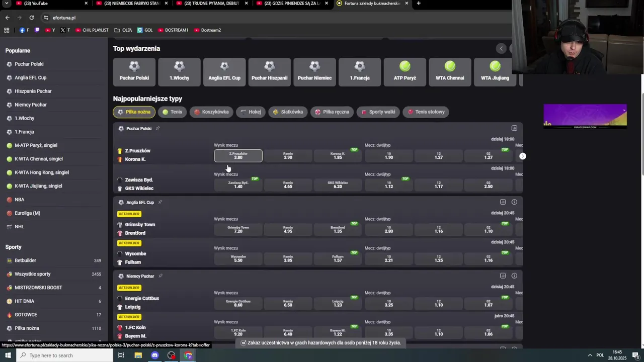Pin the Puchar Polski league section
Screen dimensions: 644x362
157,128
